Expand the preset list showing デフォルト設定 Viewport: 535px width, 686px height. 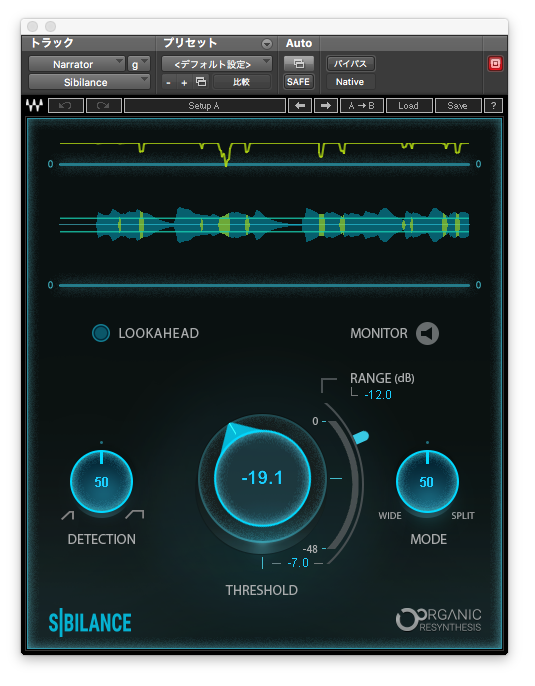tap(217, 64)
